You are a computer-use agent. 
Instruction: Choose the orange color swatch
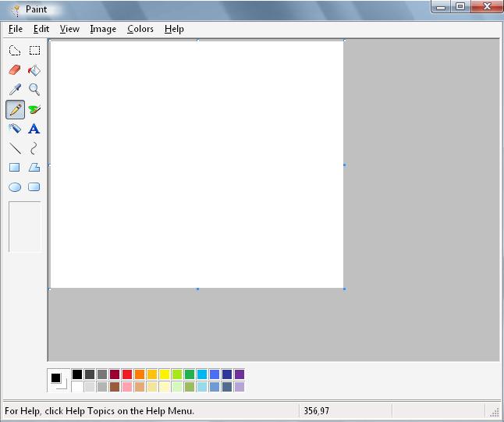click(140, 374)
